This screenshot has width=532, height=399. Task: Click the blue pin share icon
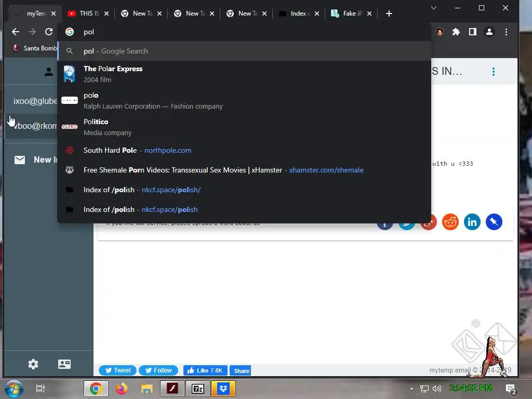(x=494, y=222)
